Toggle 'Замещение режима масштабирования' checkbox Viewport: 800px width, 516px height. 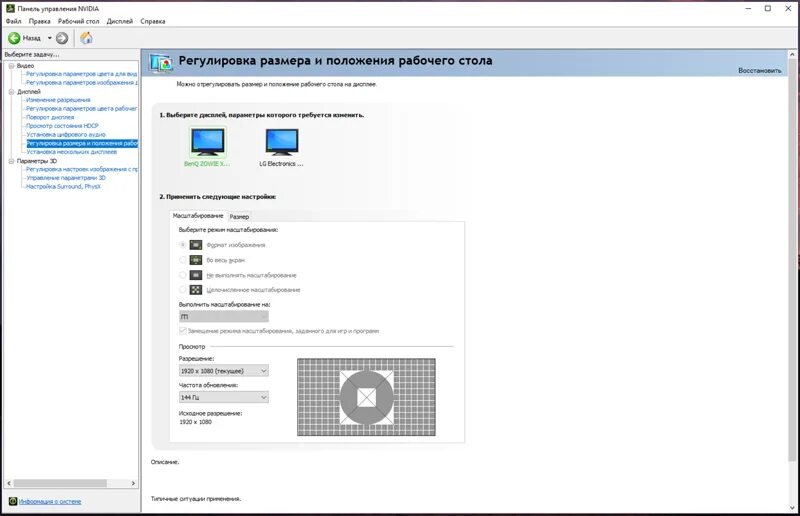(x=183, y=331)
